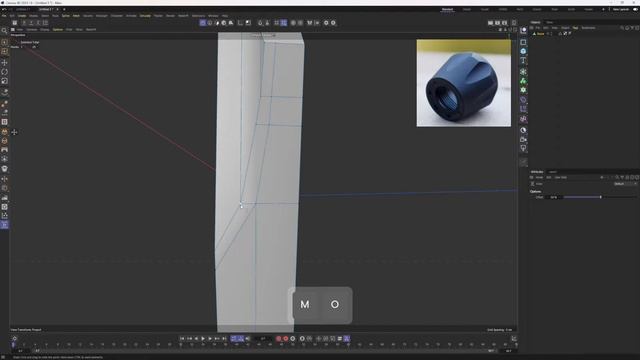Open the Mesh menu
The height and width of the screenshot is (360, 640).
pyautogui.click(x=76, y=16)
